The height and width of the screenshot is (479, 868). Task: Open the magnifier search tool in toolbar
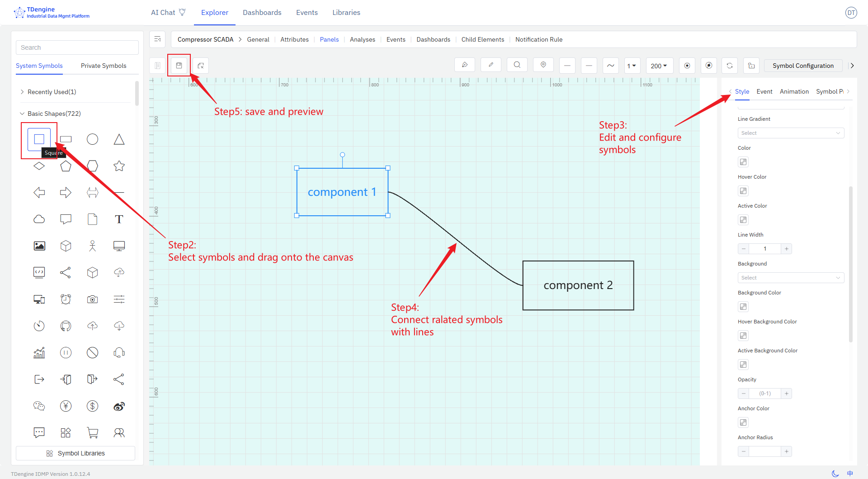(x=517, y=65)
